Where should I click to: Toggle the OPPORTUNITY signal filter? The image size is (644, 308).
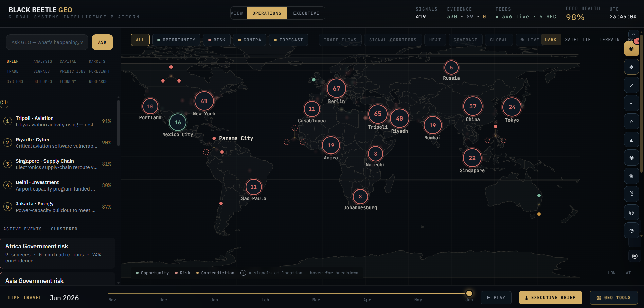pos(176,40)
